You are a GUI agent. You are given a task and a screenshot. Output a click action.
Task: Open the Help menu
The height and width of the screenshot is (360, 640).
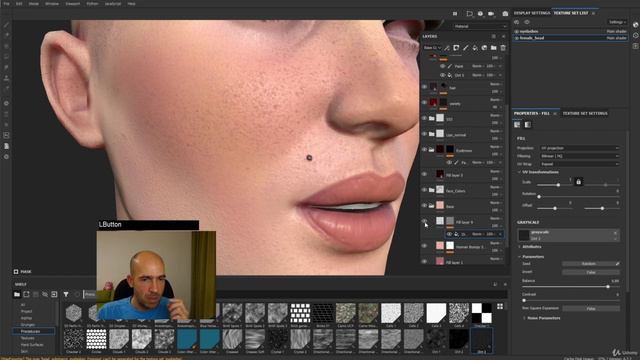(x=131, y=4)
